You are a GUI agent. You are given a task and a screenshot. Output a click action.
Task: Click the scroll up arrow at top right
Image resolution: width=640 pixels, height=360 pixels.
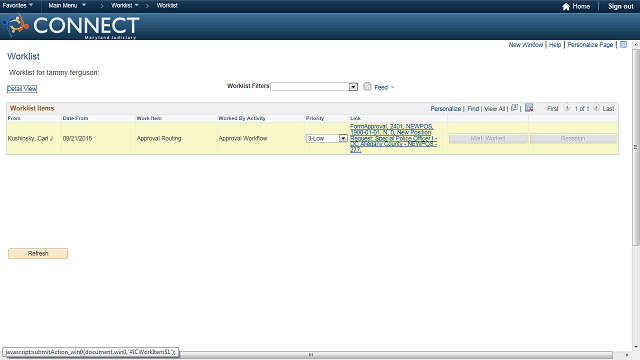click(636, 44)
